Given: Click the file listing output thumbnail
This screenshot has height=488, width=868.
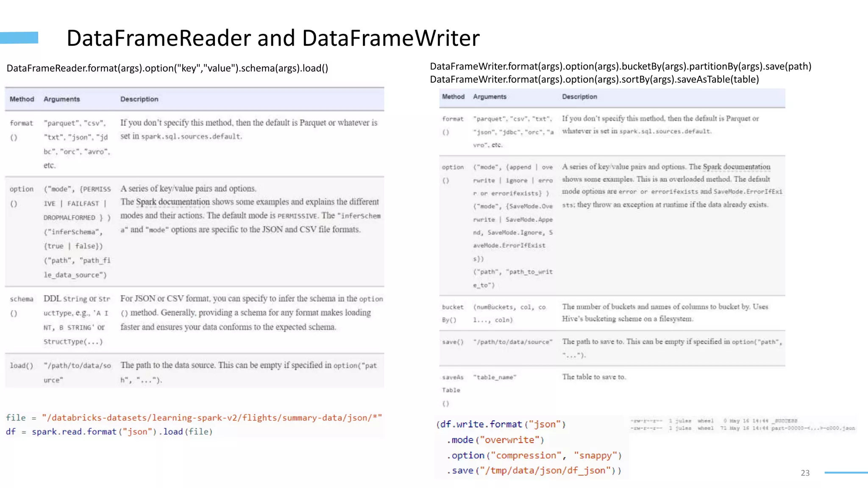Looking at the screenshot, I should pyautogui.click(x=743, y=424).
